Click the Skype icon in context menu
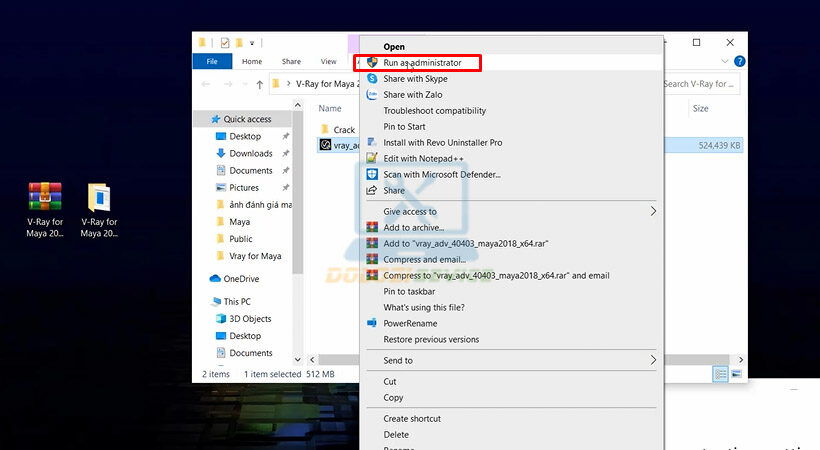Screen dimensions: 820x450 tap(372, 78)
